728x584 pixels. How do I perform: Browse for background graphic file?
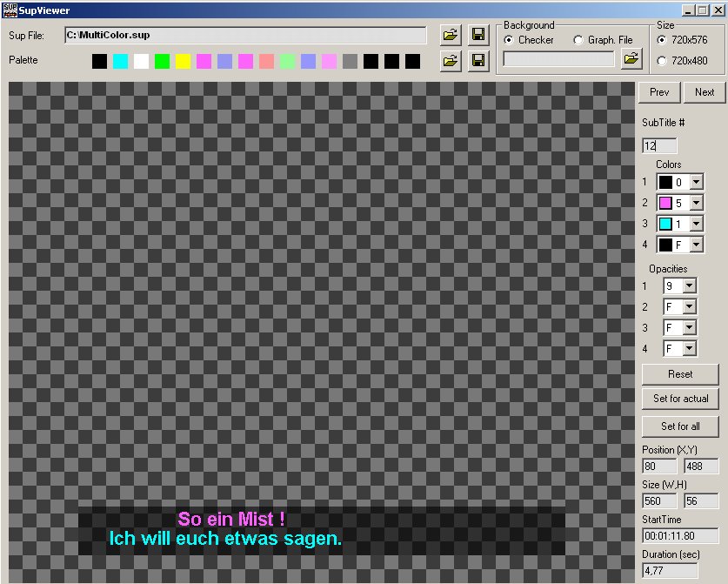[x=631, y=58]
